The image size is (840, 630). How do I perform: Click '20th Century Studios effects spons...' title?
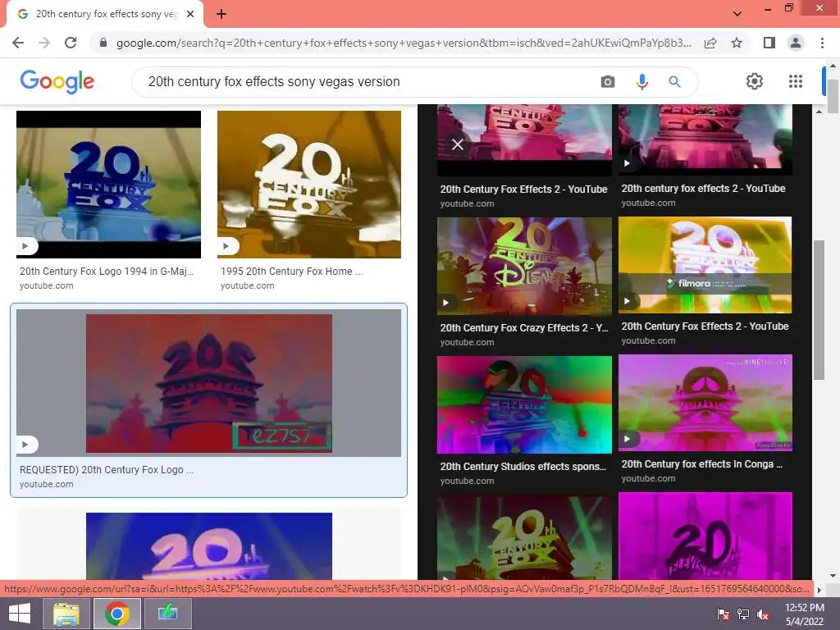523,467
